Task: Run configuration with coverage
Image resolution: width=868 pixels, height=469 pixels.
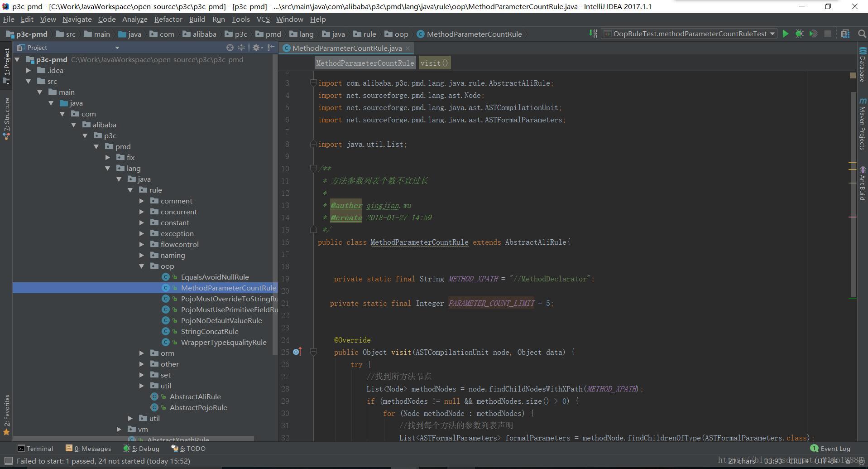Action: click(814, 34)
